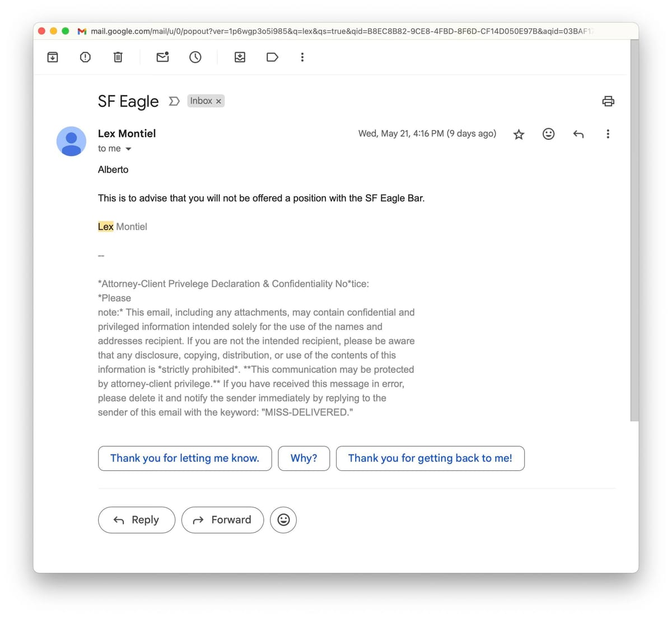
Task: Snooze this email with the clock icon
Action: click(195, 57)
